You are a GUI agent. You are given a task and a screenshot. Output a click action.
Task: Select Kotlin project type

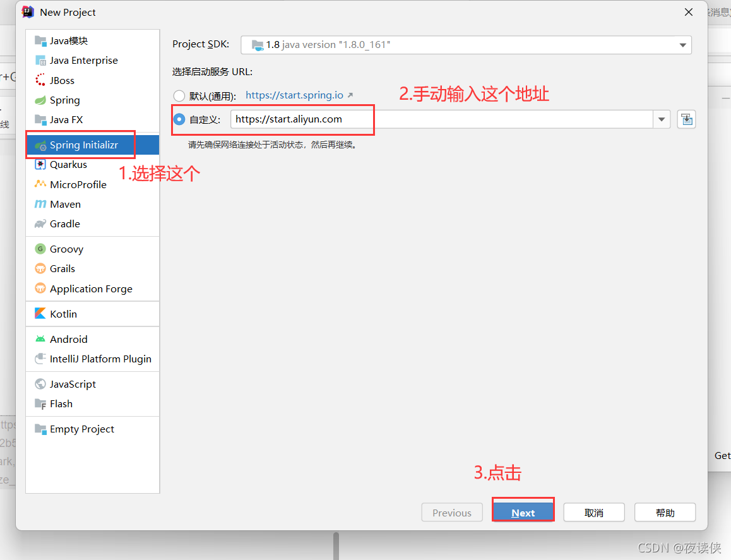[93, 314]
